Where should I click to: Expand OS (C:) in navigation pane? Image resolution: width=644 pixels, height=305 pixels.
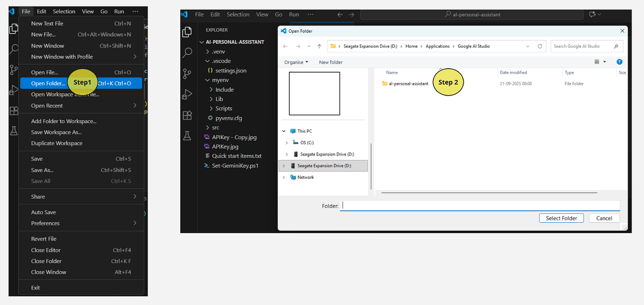click(x=287, y=143)
